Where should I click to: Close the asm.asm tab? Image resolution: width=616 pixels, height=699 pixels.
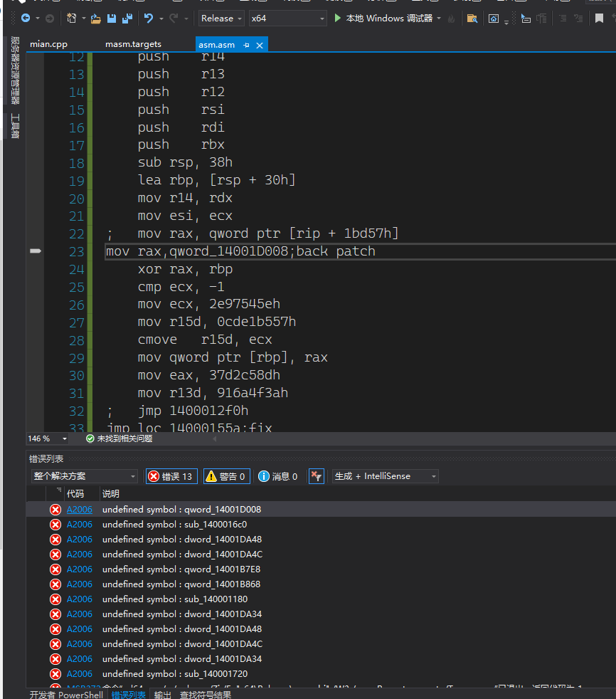click(x=260, y=45)
